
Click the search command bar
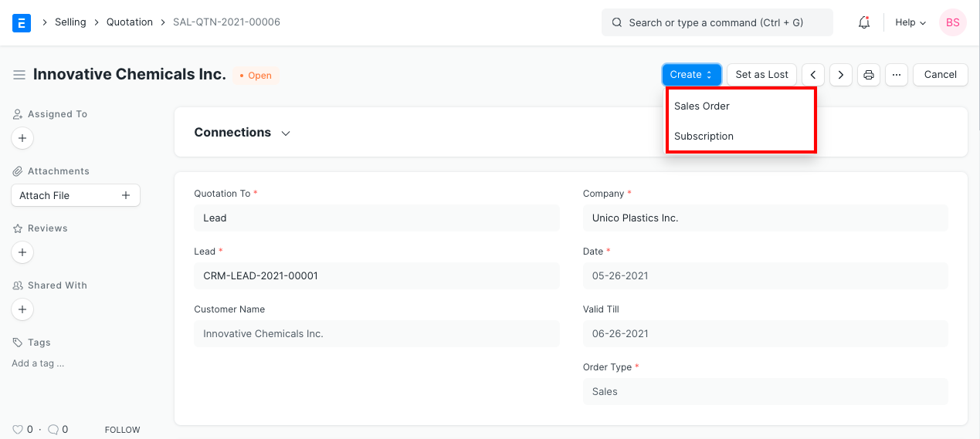717,22
